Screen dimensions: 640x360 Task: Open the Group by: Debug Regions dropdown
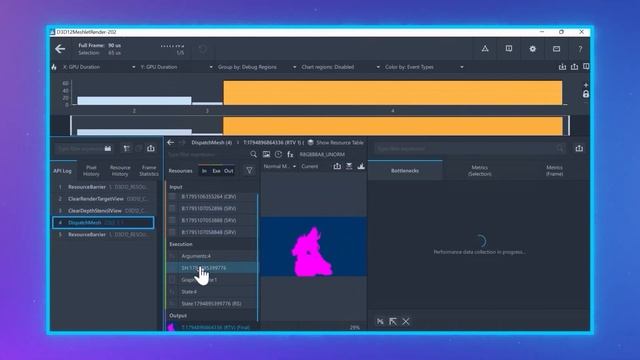pyautogui.click(x=257, y=67)
